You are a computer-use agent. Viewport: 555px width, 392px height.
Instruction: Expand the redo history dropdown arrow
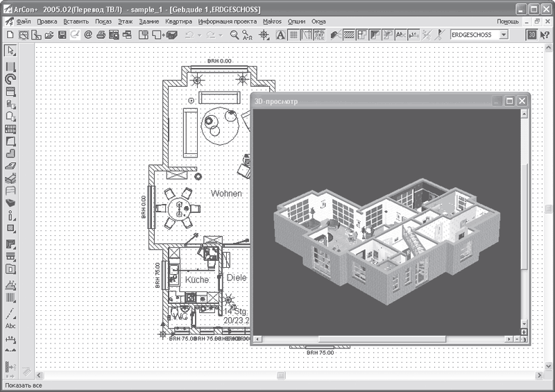pos(220,34)
